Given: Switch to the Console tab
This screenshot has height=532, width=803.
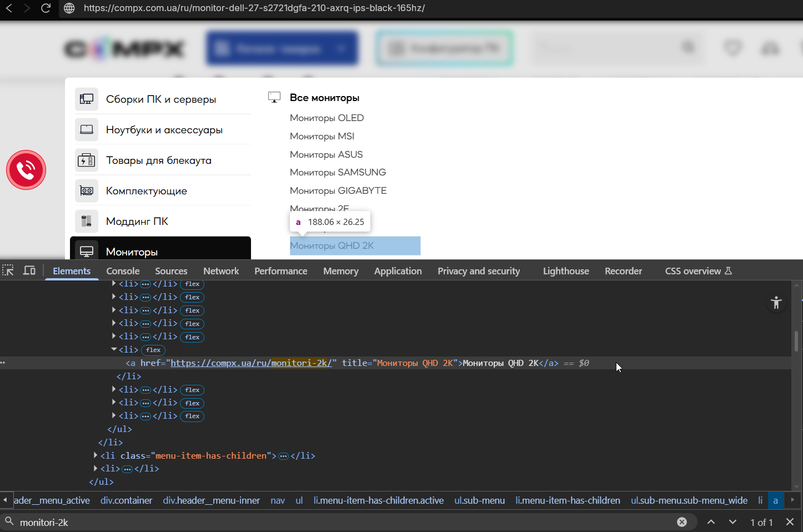Looking at the screenshot, I should click(x=123, y=271).
